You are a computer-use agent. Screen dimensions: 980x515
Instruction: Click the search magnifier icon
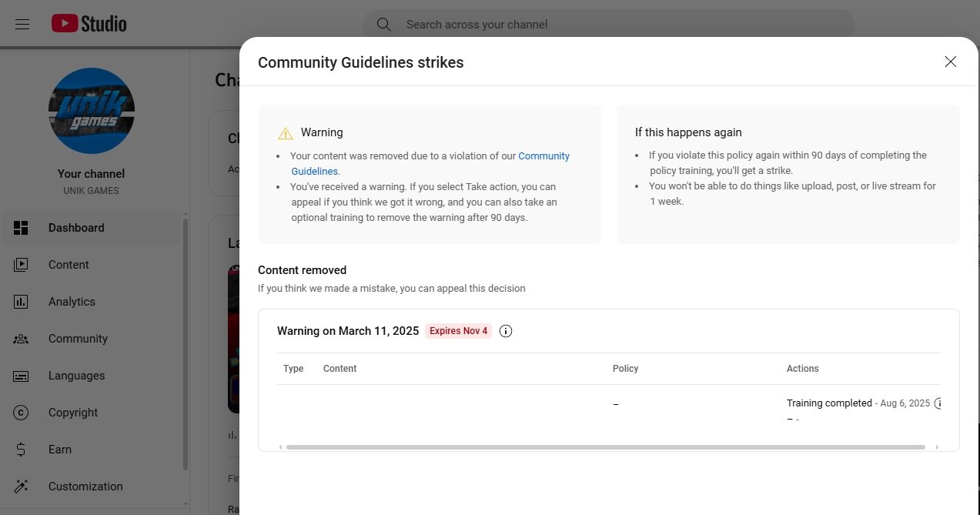pos(383,24)
